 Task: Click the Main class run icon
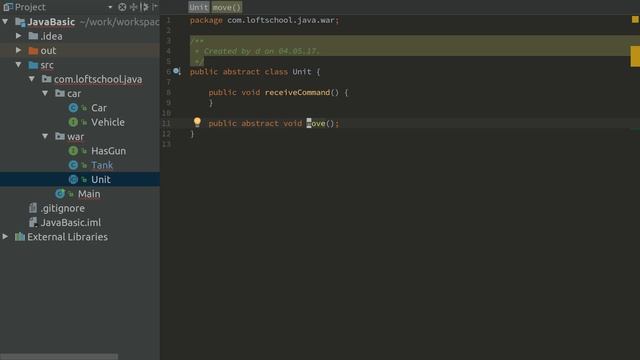click(x=60, y=193)
